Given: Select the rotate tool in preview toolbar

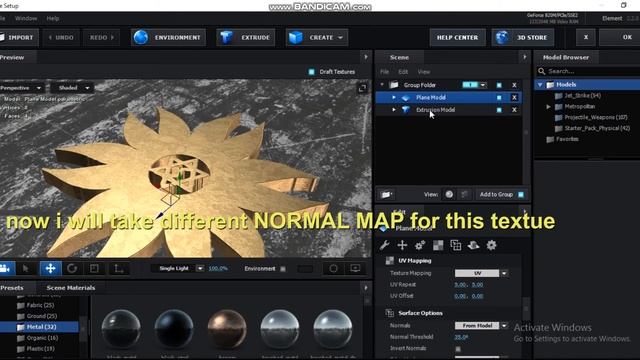Looking at the screenshot, I should click(72, 268).
